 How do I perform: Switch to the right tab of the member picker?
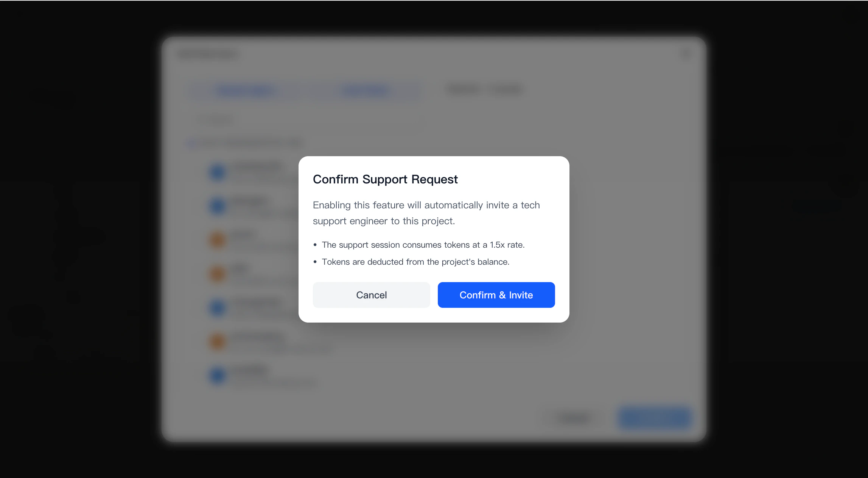(366, 90)
